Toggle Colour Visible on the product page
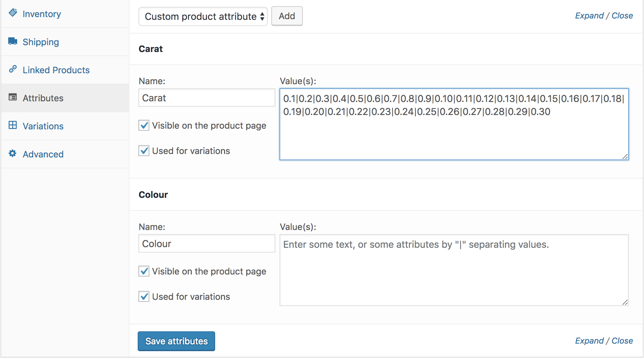The width and height of the screenshot is (644, 358). point(144,271)
